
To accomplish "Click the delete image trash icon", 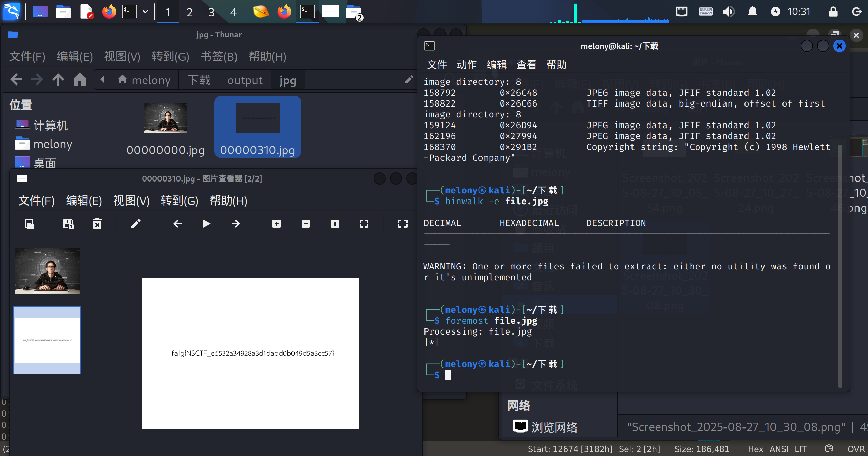I will point(97,224).
